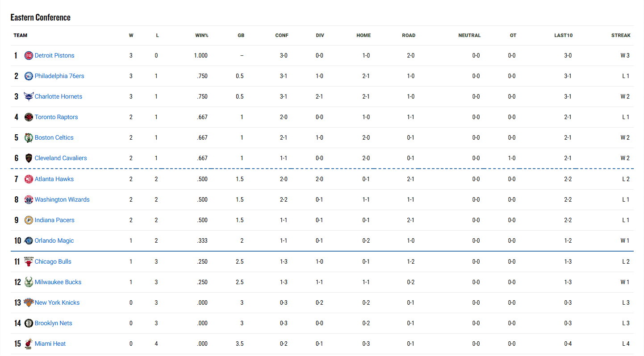Image resolution: width=644 pixels, height=356 pixels.
Task: Sort standings by WIN% column header
Action: click(202, 36)
